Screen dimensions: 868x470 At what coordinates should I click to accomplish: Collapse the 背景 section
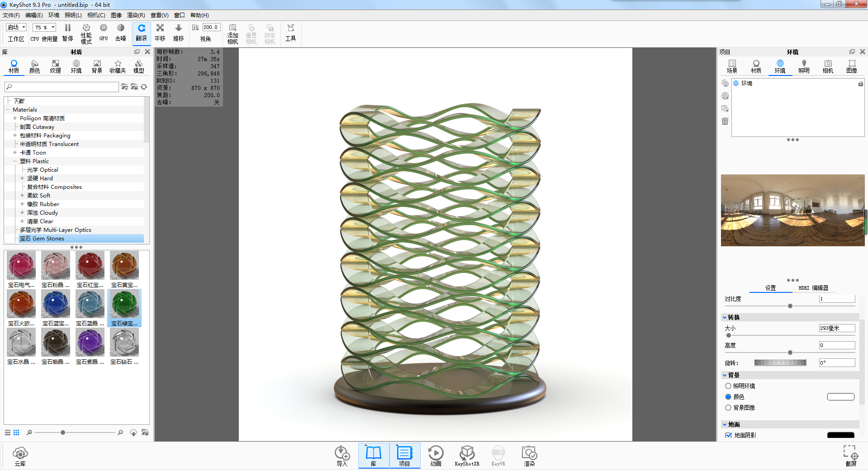click(725, 375)
